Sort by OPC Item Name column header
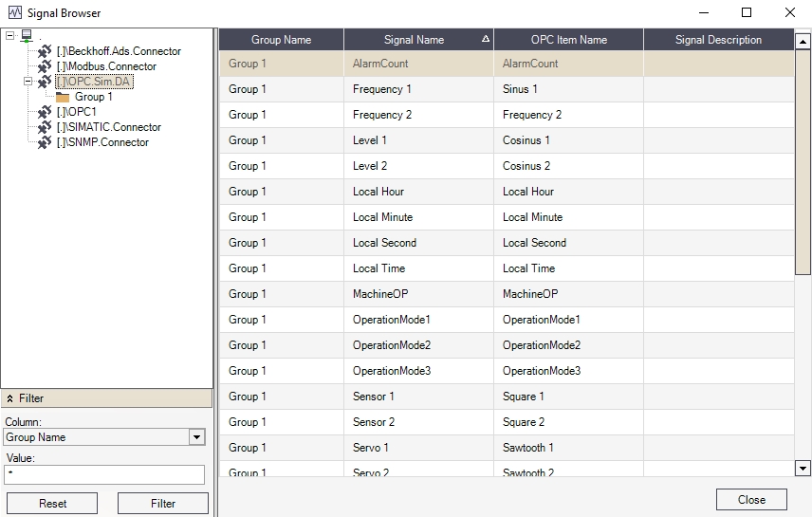 click(568, 40)
